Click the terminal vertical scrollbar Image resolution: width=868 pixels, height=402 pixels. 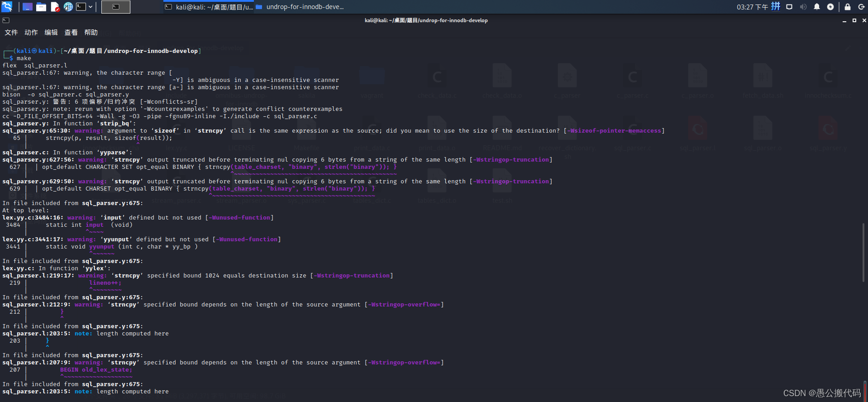(x=864, y=253)
